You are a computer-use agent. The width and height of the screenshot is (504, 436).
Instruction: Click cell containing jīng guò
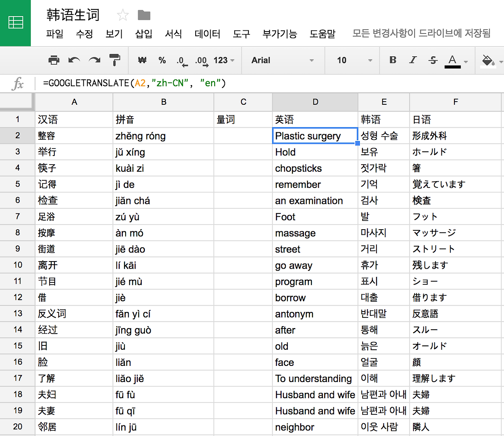click(x=163, y=330)
